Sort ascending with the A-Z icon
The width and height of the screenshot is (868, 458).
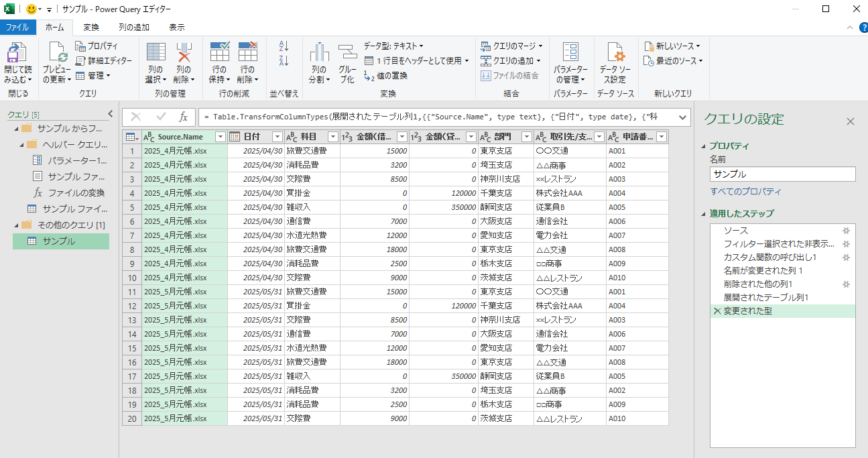coord(284,46)
